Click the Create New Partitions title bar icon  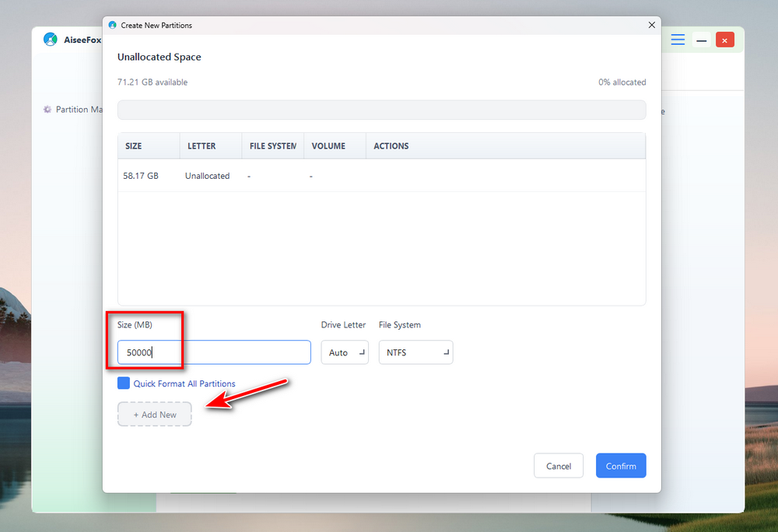[x=113, y=25]
